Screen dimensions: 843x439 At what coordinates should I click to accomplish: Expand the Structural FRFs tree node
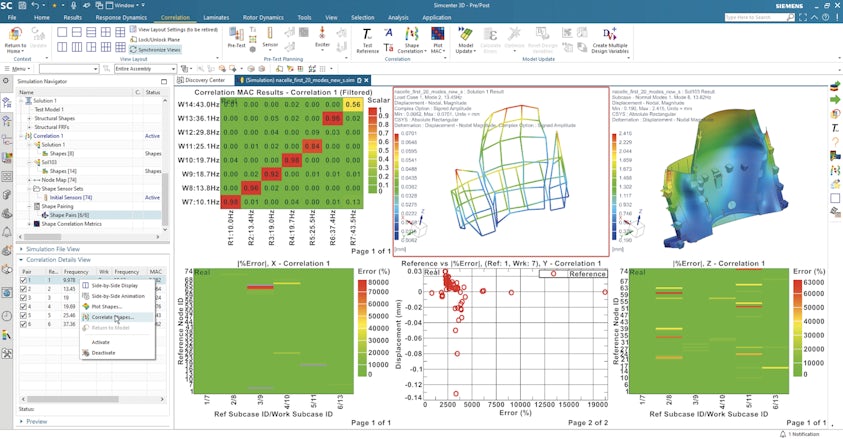click(30, 127)
